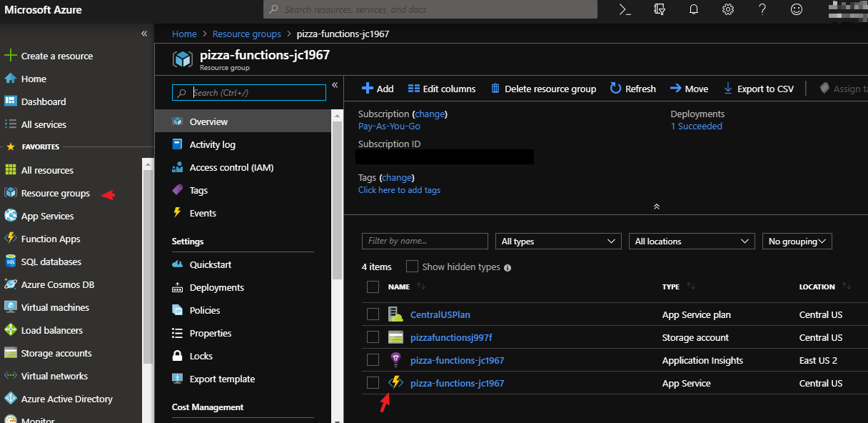Enable Show hidden types checkbox
Viewport: 868px width, 423px height.
point(412,267)
